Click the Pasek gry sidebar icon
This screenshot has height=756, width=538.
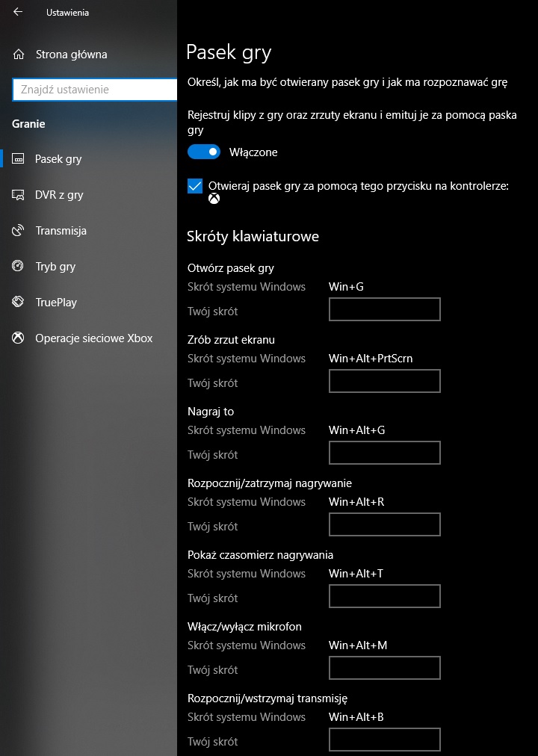(x=19, y=159)
